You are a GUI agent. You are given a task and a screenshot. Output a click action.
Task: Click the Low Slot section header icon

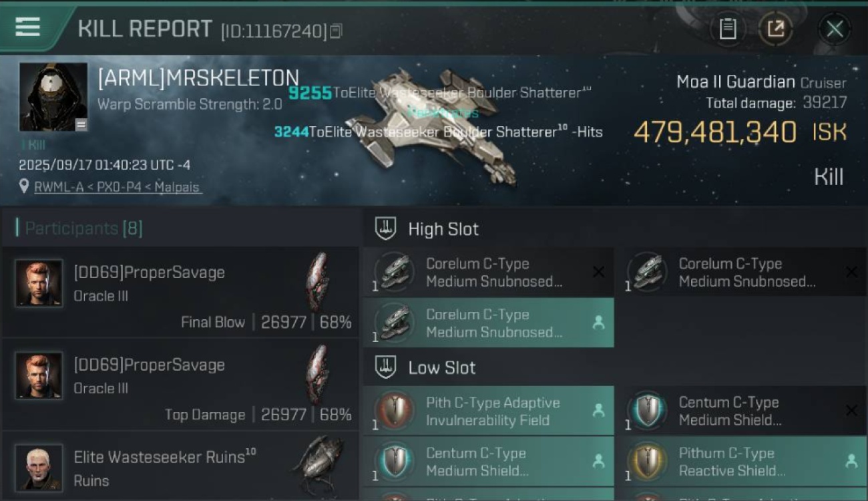pyautogui.click(x=385, y=367)
